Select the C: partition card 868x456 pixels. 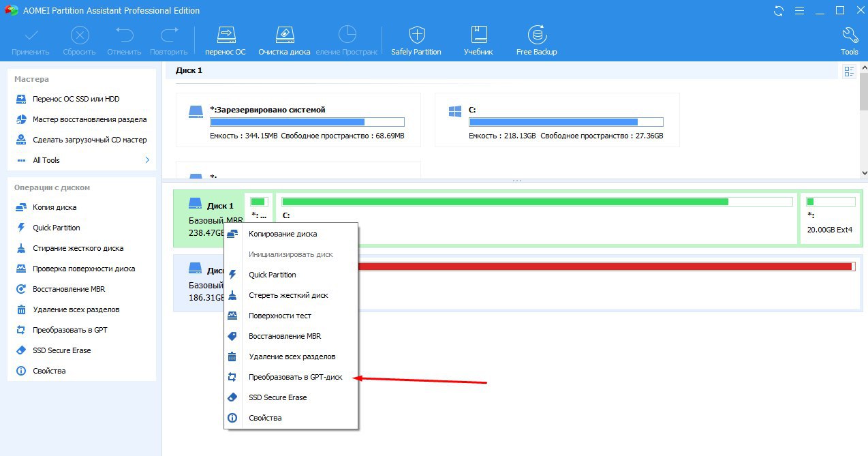557,120
